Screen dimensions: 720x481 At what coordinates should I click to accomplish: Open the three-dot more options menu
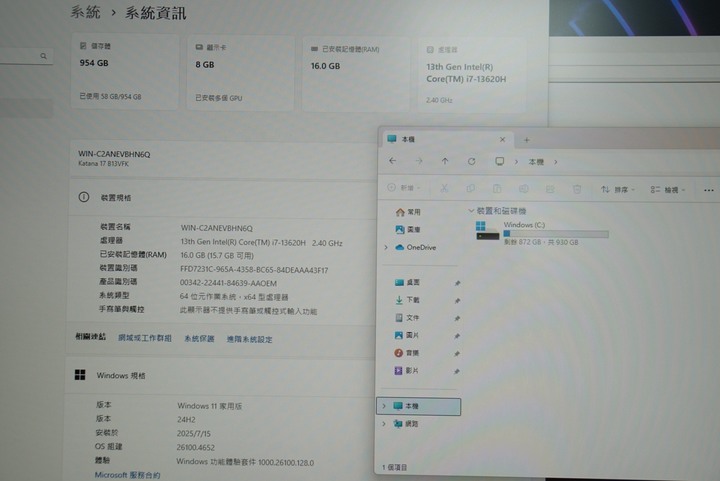click(709, 190)
